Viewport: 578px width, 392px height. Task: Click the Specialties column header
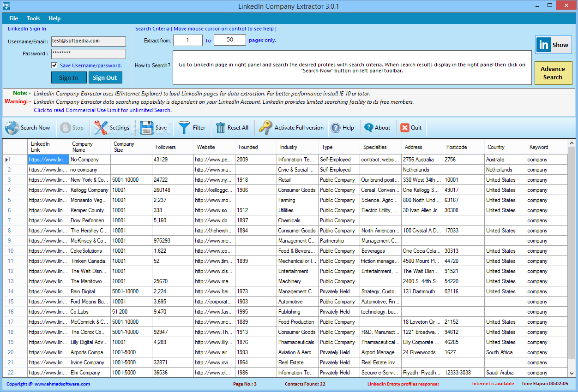380,147
